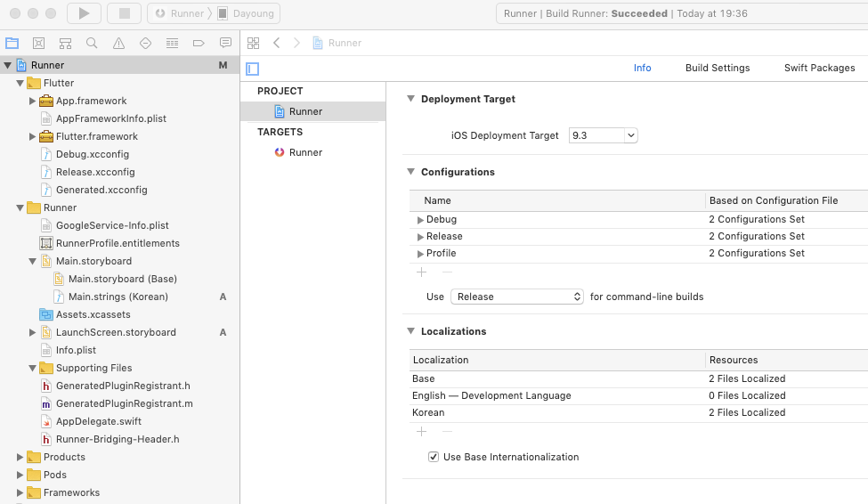868x504 pixels.
Task: Expand the Profile configuration row
Action: pos(420,254)
